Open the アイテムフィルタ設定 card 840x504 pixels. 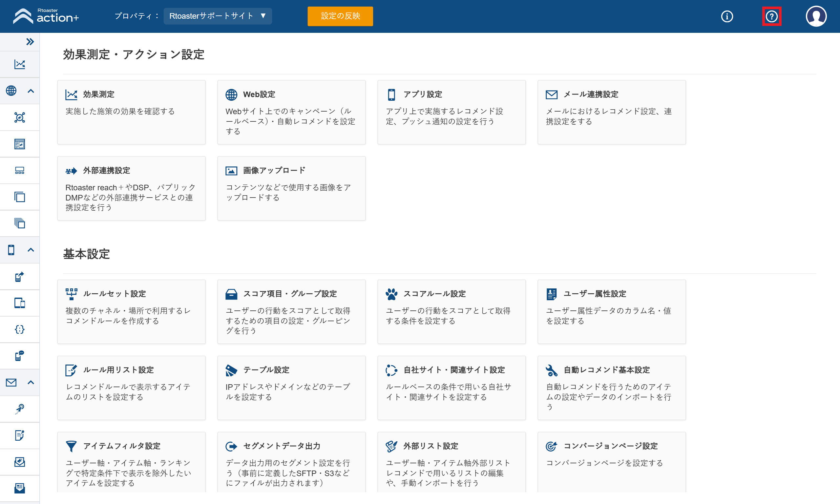click(x=131, y=462)
